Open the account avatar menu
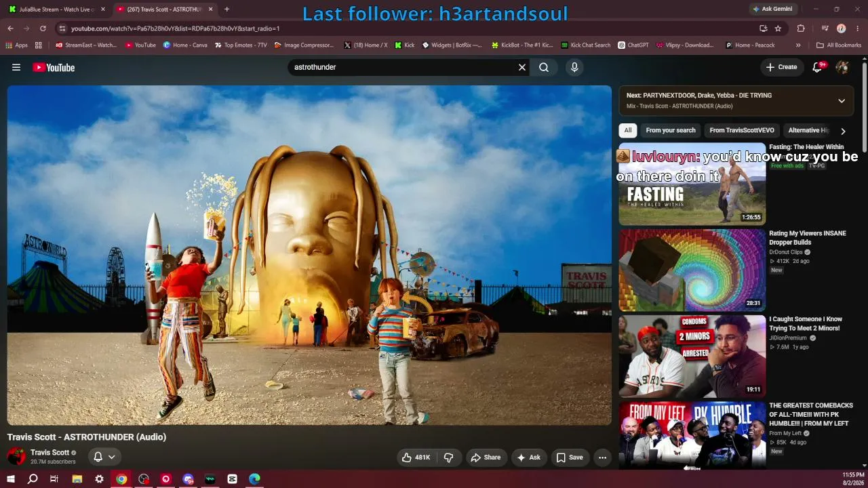This screenshot has height=488, width=868. click(x=842, y=67)
